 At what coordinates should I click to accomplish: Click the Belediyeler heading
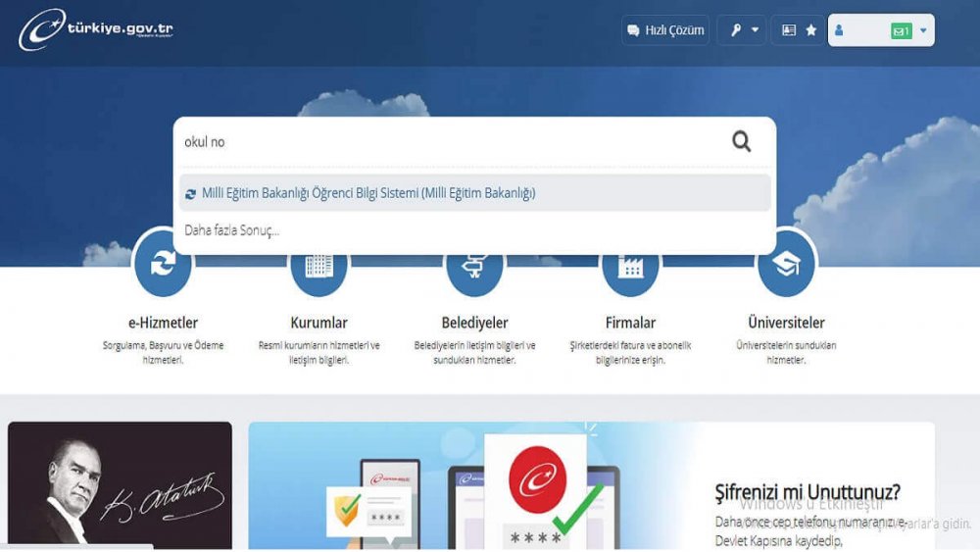(x=474, y=323)
